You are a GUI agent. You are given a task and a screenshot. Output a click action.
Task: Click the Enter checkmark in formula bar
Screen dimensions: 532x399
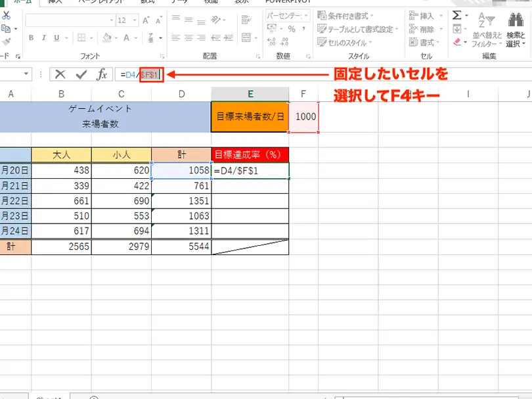pos(81,74)
